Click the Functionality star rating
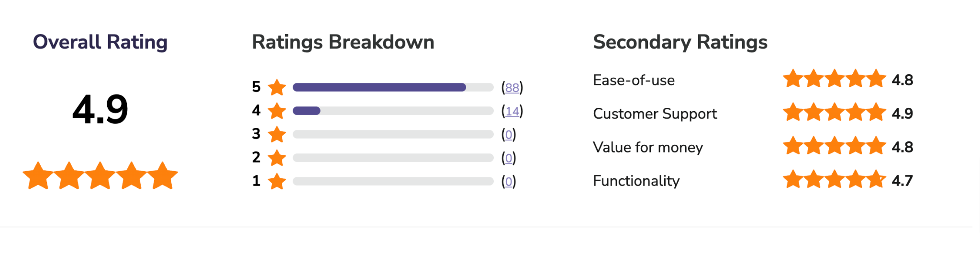Image resolution: width=980 pixels, height=255 pixels. click(835, 179)
